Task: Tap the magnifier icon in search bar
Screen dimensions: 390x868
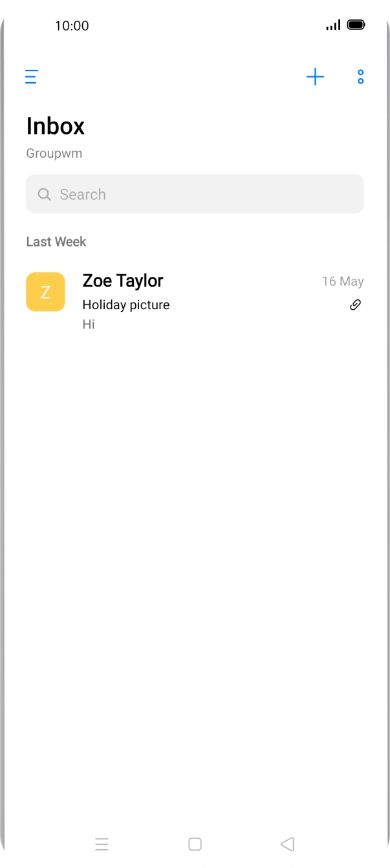Action: tap(44, 194)
